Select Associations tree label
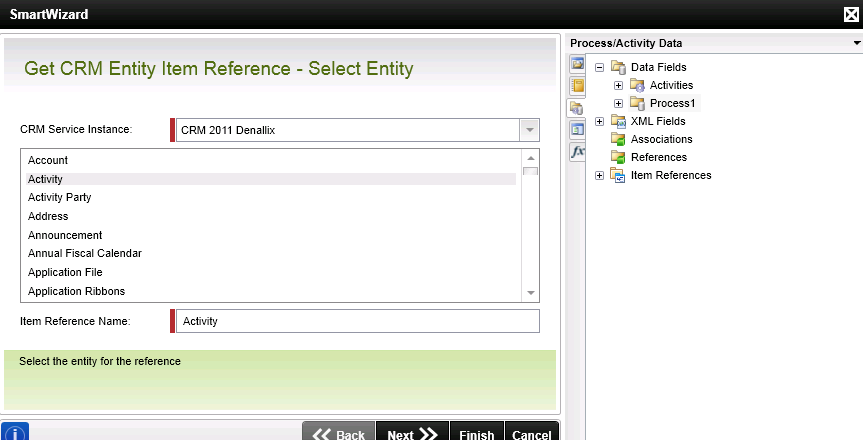Image resolution: width=863 pixels, height=440 pixels. click(661, 139)
